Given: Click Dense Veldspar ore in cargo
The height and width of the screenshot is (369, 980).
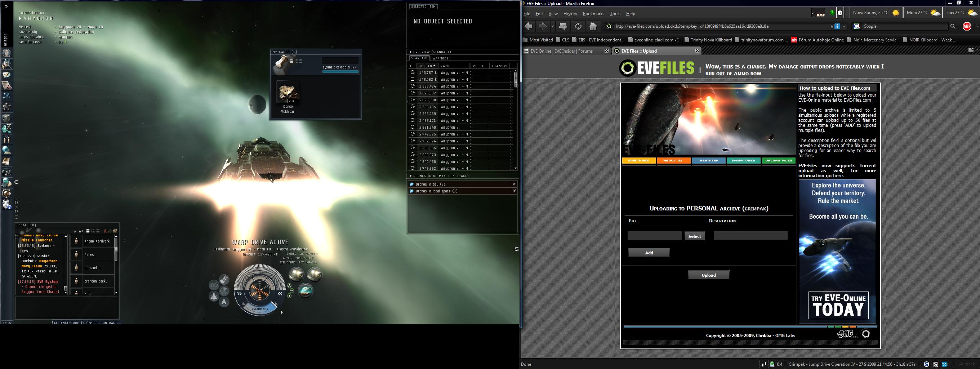Looking at the screenshot, I should point(288,97).
